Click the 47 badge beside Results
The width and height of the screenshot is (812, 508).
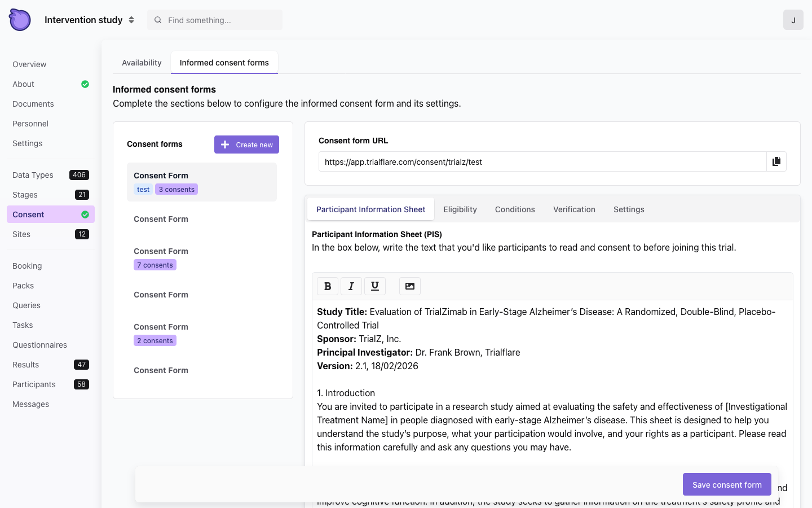pos(82,365)
